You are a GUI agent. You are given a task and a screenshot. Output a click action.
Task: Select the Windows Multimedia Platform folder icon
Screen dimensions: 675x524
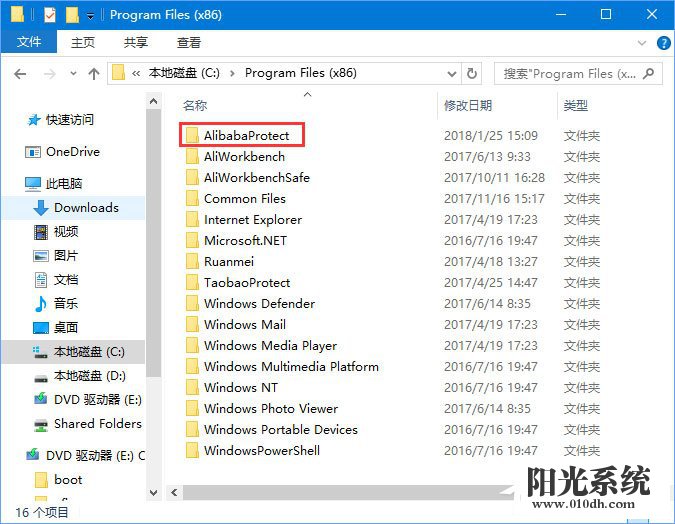pyautogui.click(x=192, y=366)
